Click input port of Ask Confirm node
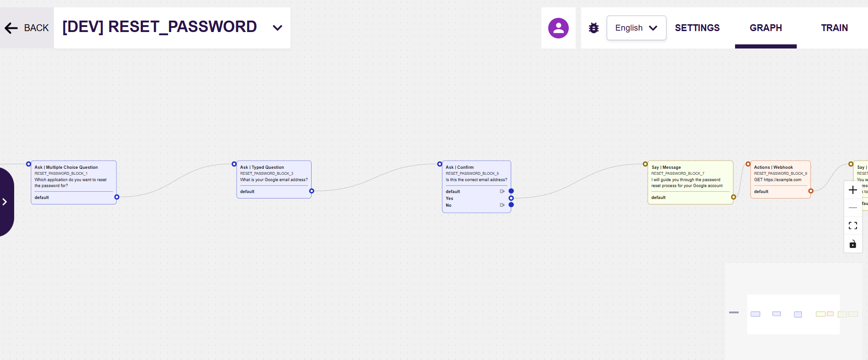868x360 pixels. tap(440, 164)
